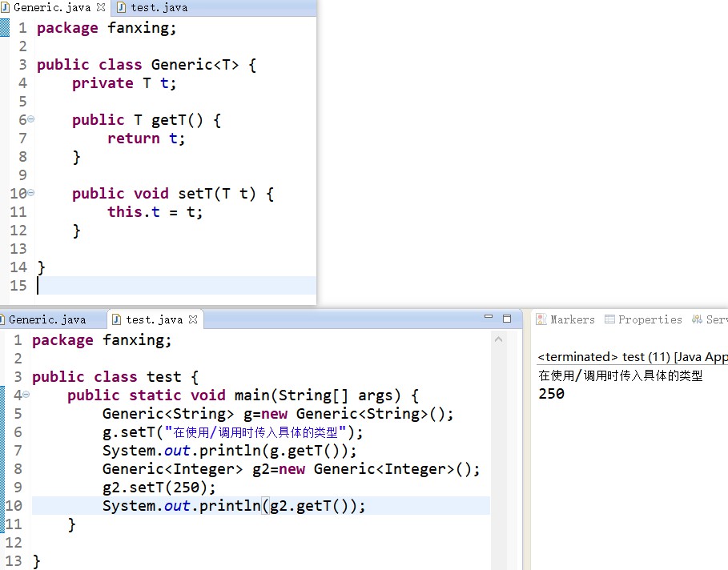Click the Properties view icon
Screen dimensions: 728x570
click(x=609, y=319)
